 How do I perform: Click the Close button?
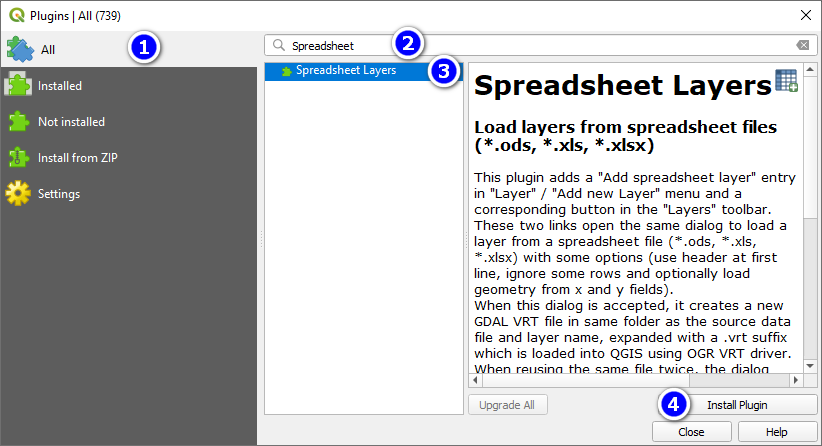coord(691,432)
